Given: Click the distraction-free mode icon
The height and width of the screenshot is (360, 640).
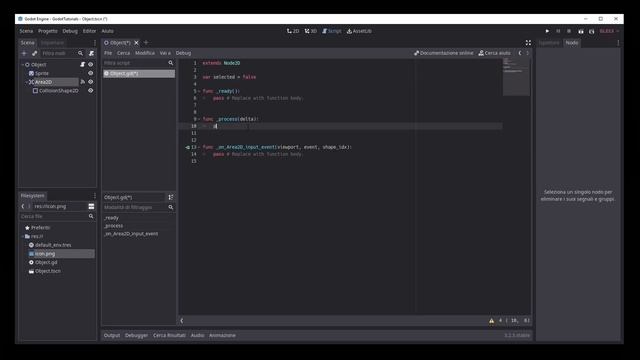Looking at the screenshot, I should click(528, 42).
